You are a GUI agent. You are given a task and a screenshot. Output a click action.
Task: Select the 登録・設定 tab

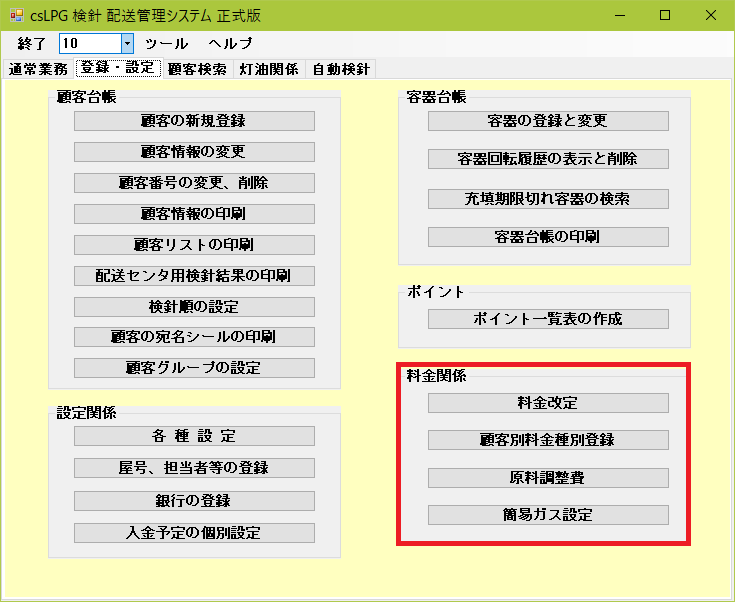point(118,68)
